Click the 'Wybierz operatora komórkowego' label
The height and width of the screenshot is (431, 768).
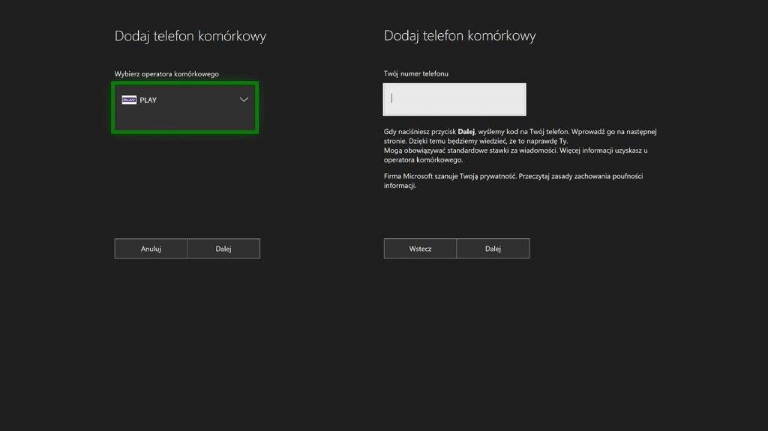click(167, 74)
